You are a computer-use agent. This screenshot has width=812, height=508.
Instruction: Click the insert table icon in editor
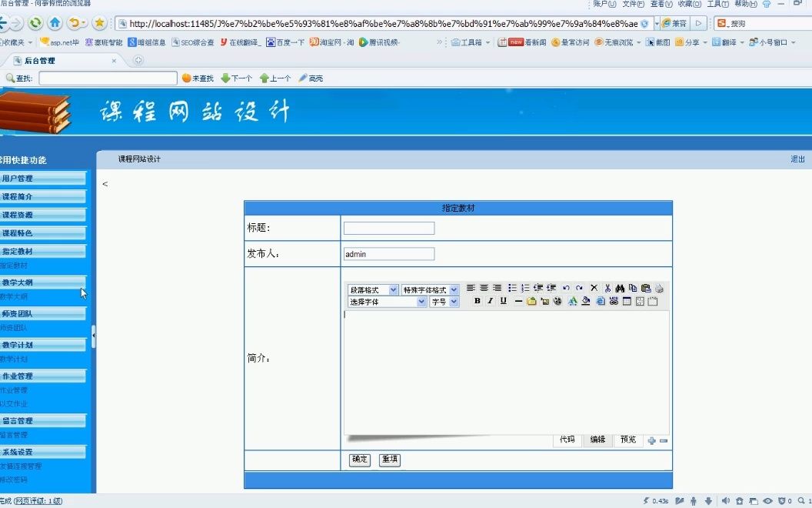click(x=627, y=301)
